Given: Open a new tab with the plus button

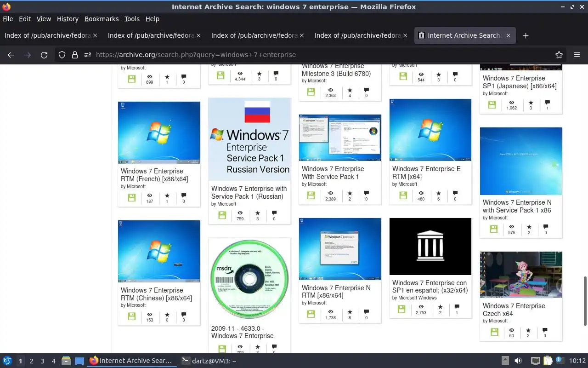Looking at the screenshot, I should point(526,35).
